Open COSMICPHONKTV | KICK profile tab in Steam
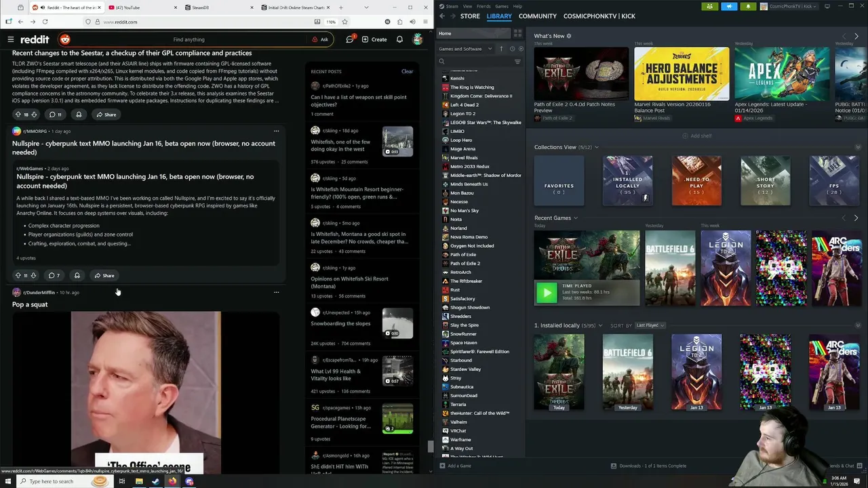 pyautogui.click(x=599, y=16)
